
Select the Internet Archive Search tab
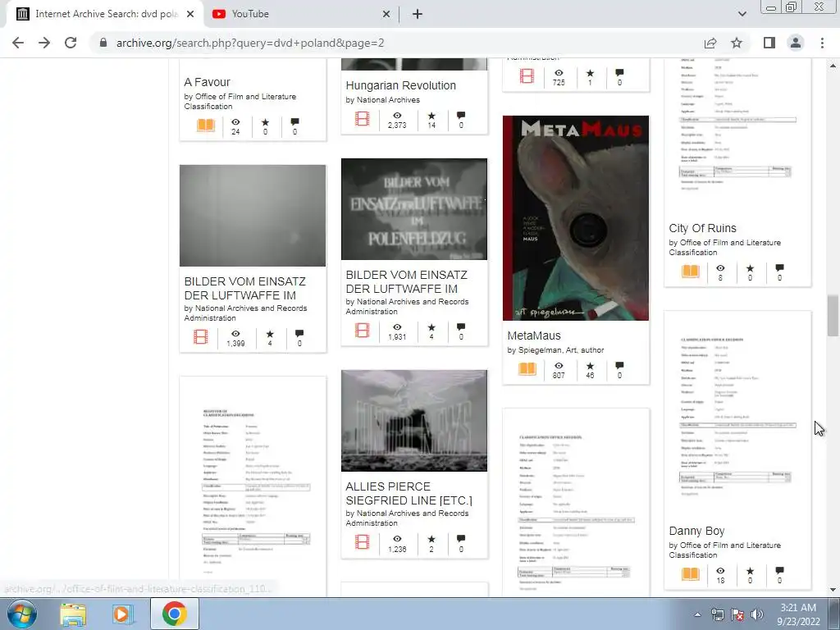(x=105, y=14)
